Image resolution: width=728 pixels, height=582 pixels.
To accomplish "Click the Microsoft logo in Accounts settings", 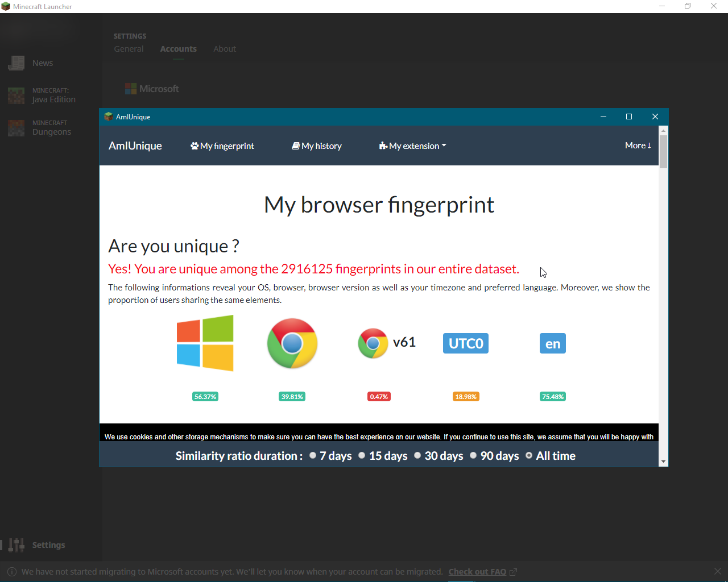I will [152, 89].
